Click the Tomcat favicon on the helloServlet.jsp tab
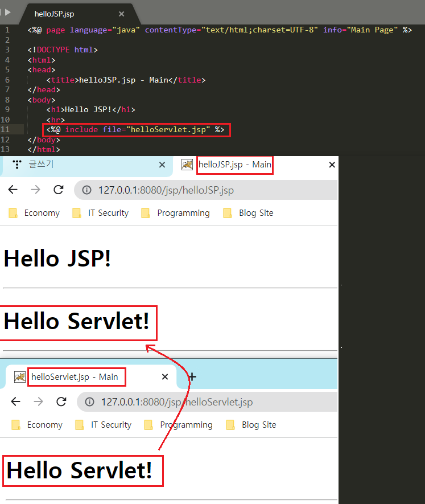 (x=19, y=376)
